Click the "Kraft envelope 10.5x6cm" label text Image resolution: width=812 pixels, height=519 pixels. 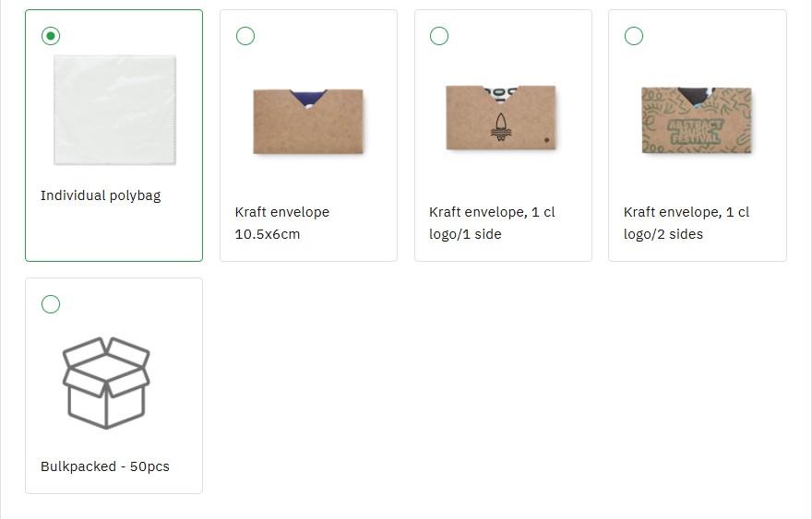[x=282, y=223]
